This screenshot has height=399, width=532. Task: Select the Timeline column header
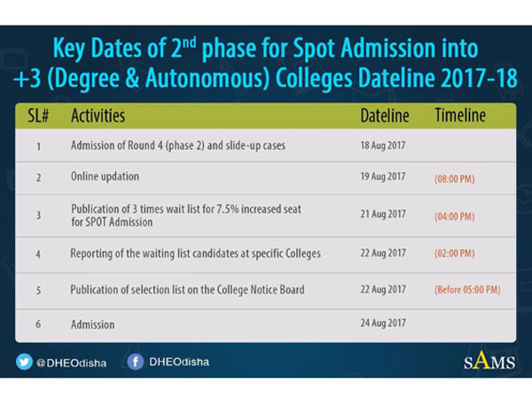click(460, 116)
